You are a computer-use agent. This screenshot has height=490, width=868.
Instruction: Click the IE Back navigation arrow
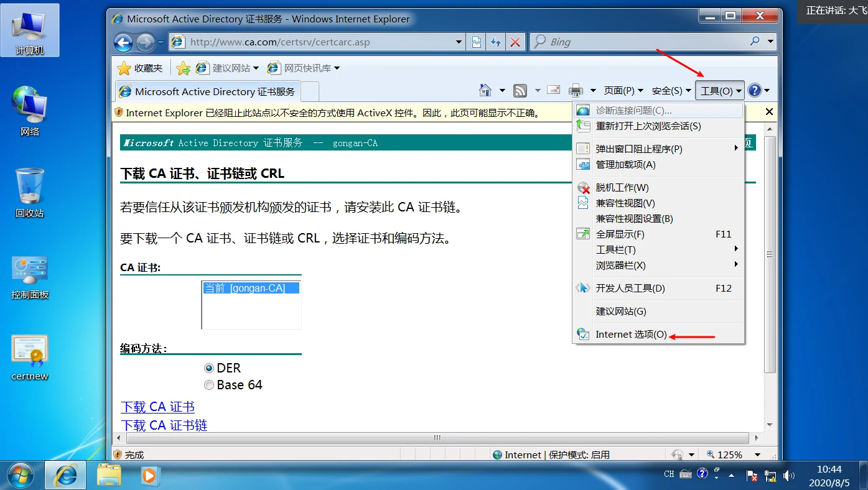(123, 42)
